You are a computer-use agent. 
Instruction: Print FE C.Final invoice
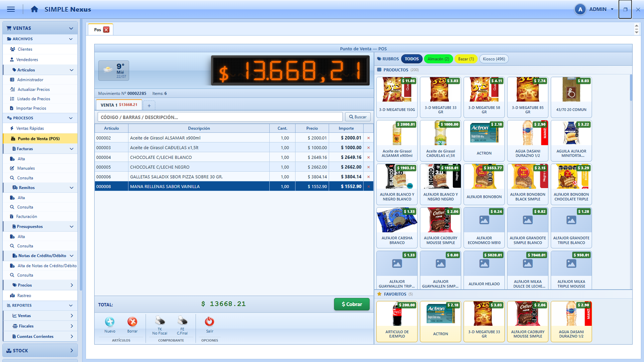tap(182, 325)
